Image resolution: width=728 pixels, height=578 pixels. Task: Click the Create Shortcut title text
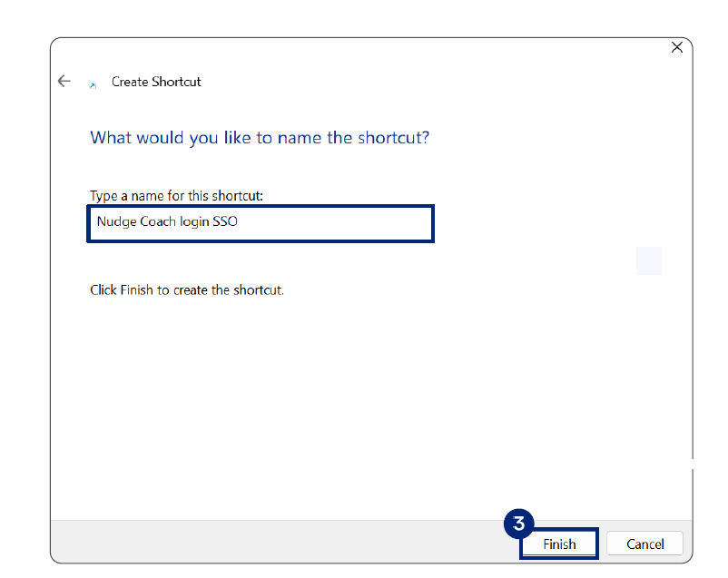click(x=156, y=82)
